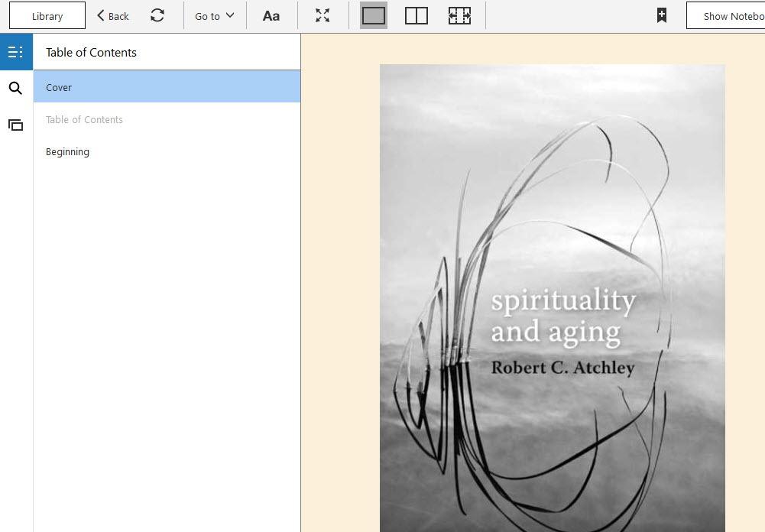Bookmark this page

[x=662, y=16]
